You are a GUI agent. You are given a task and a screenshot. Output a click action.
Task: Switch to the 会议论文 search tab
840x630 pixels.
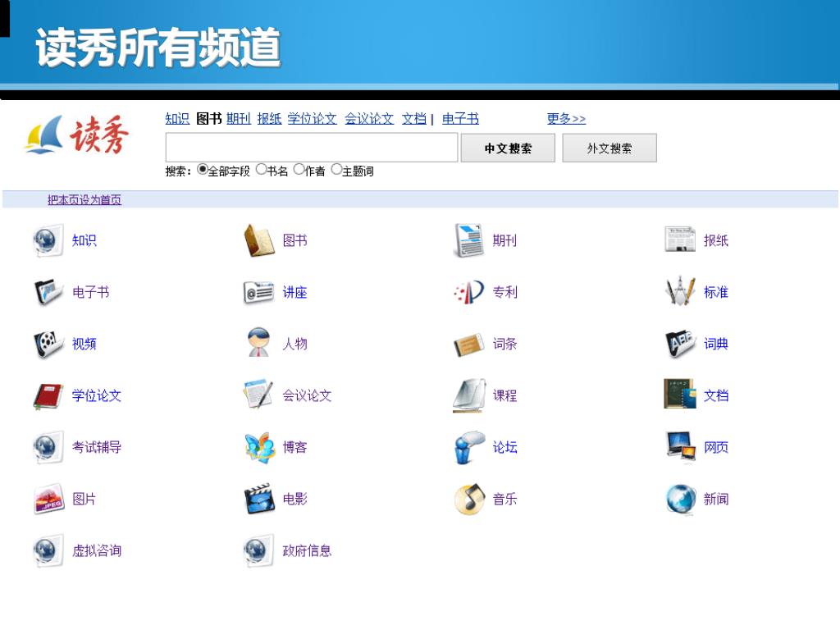[x=369, y=118]
